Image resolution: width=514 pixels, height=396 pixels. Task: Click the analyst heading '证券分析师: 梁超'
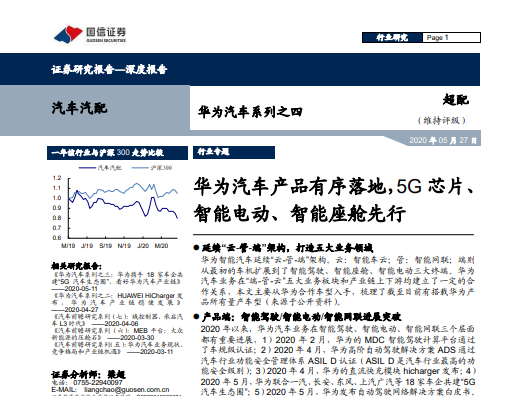click(x=88, y=374)
